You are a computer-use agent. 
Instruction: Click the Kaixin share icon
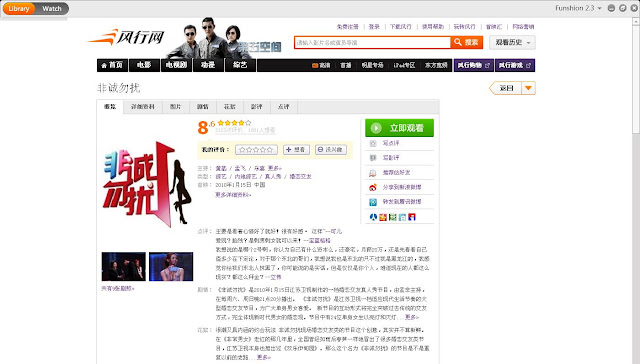coord(383,217)
